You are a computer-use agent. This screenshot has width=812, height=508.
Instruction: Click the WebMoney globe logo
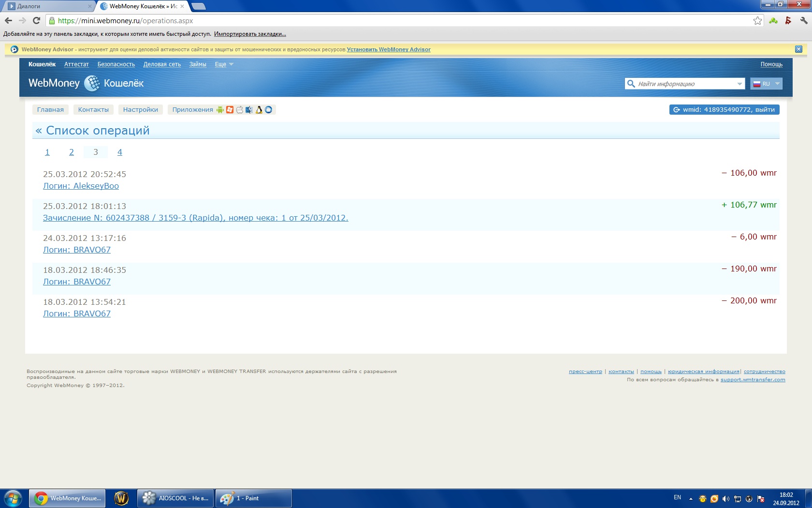tap(92, 83)
